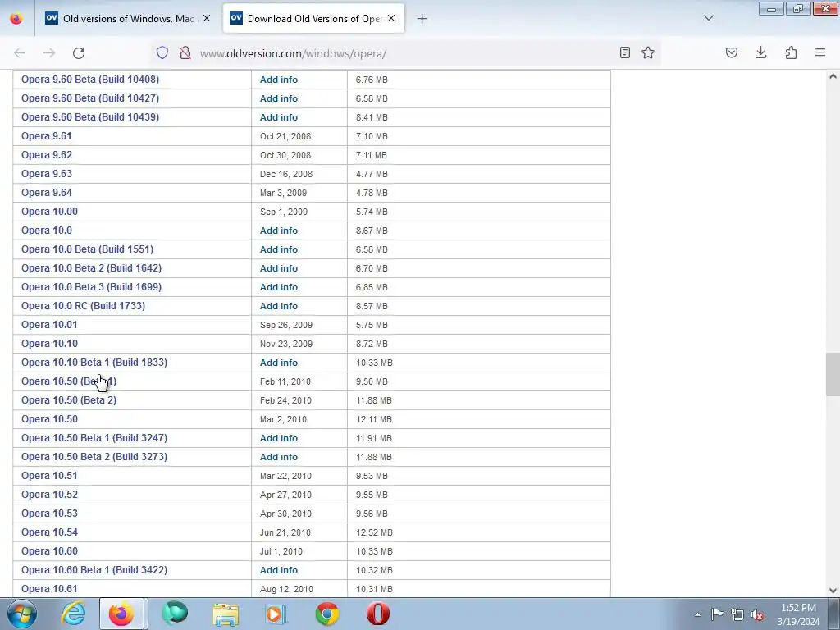Click the date 'Oct 30, 2008'
Screen dimensions: 840x630
click(x=285, y=155)
